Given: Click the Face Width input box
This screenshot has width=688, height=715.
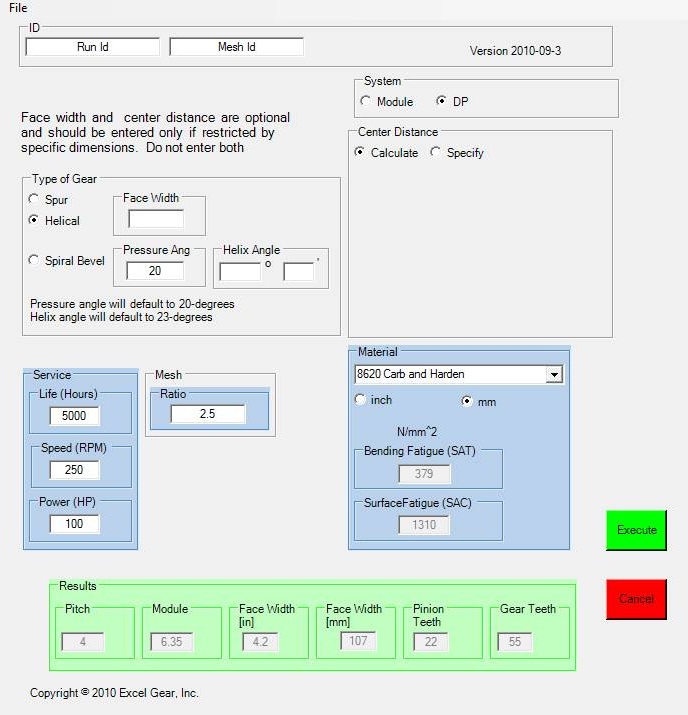Looking at the screenshot, I should (x=155, y=219).
